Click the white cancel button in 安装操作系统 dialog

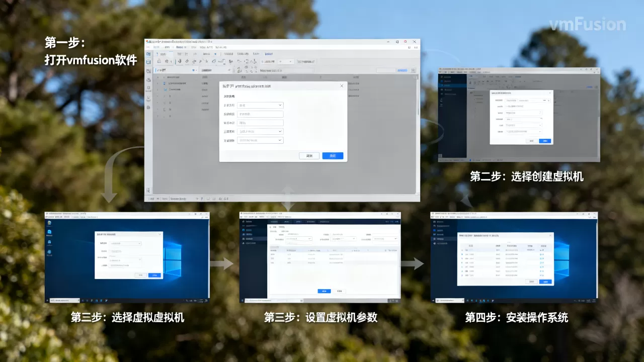532,282
